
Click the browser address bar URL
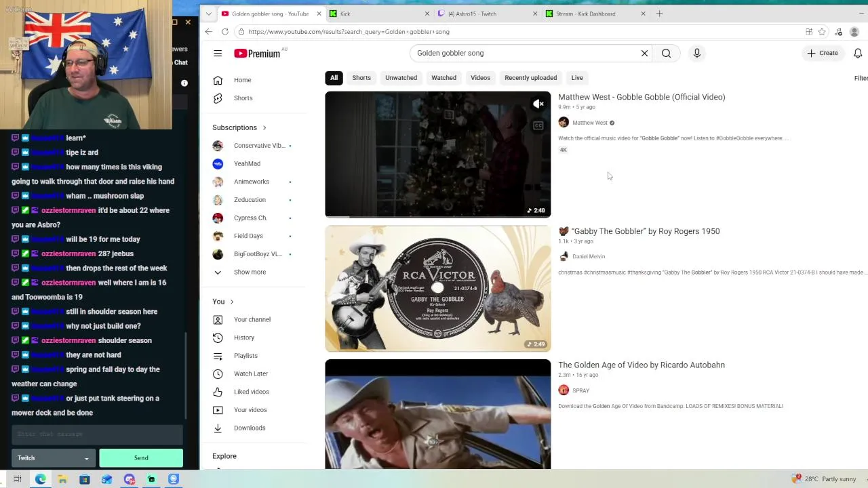(x=349, y=32)
